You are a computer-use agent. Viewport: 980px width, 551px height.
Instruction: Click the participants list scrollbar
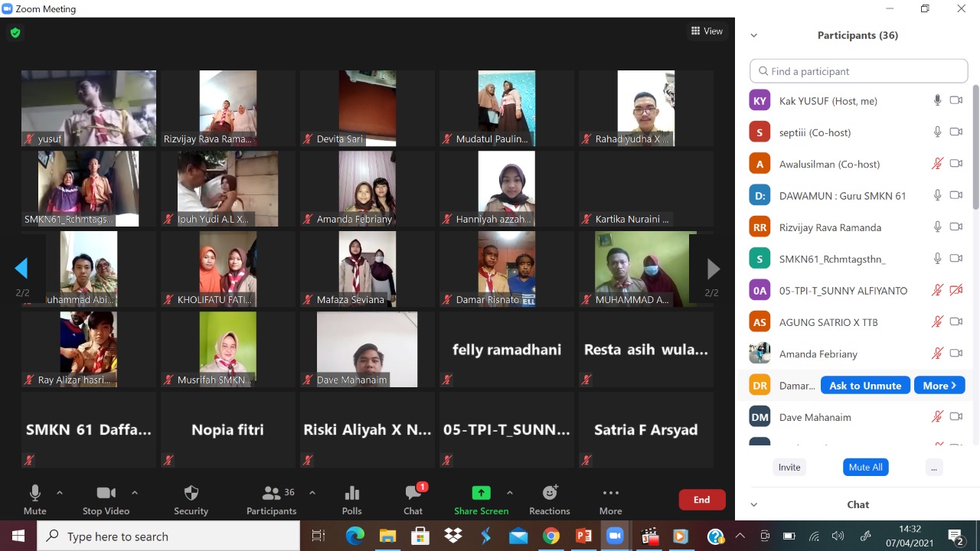975,153
